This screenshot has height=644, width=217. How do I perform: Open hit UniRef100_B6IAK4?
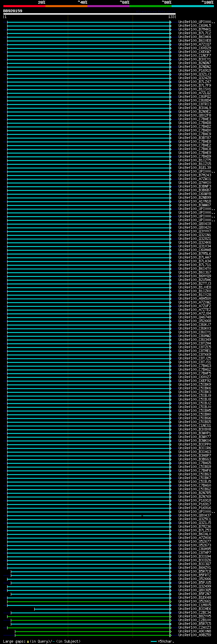195,37
